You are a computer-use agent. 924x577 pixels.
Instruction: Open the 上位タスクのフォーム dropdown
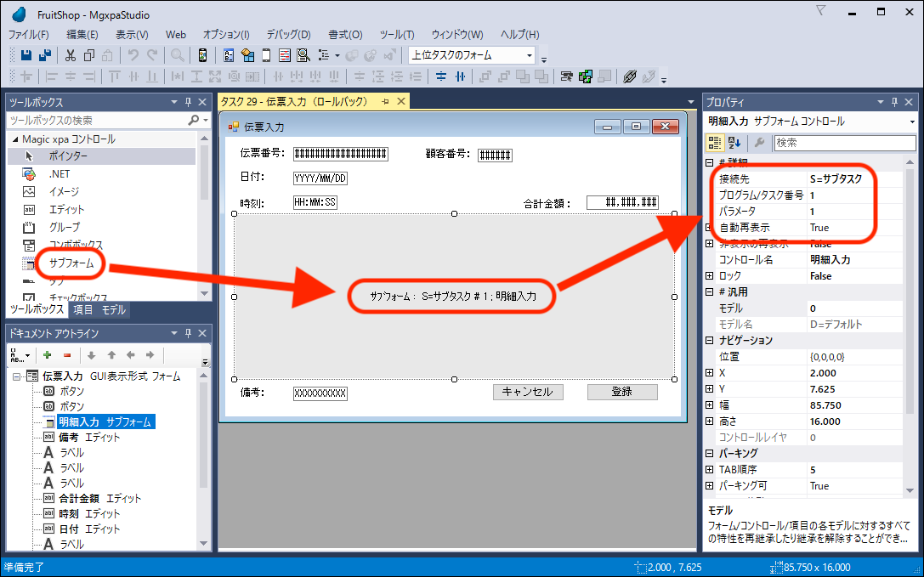[x=530, y=55]
